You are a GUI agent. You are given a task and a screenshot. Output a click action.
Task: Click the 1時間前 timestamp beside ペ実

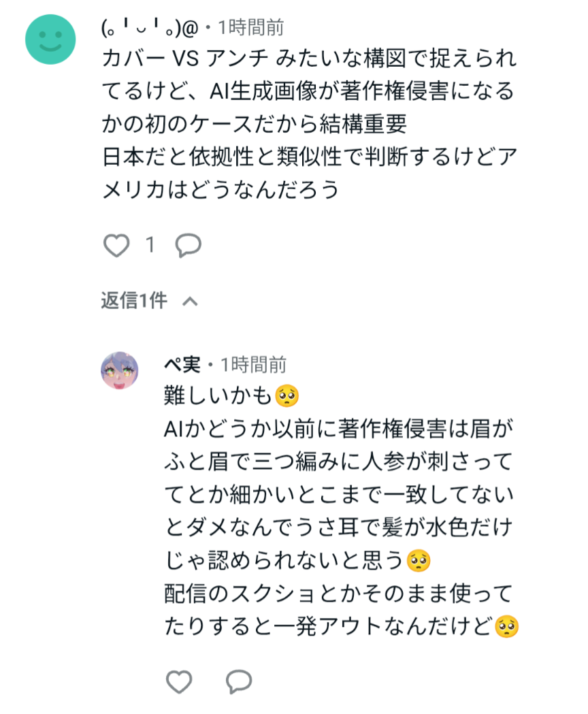tap(253, 365)
